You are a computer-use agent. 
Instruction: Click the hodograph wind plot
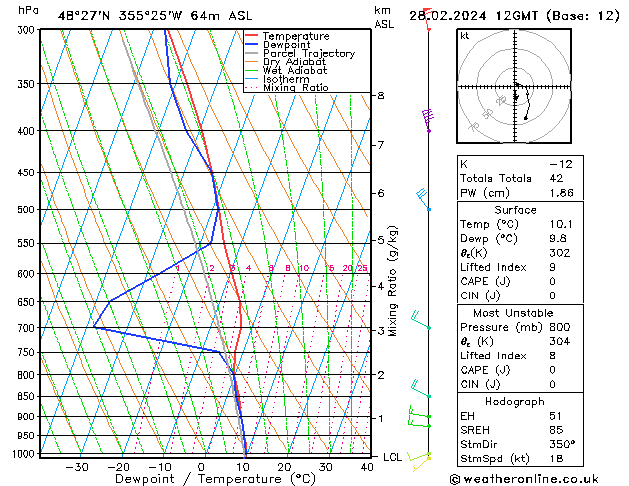514,86
